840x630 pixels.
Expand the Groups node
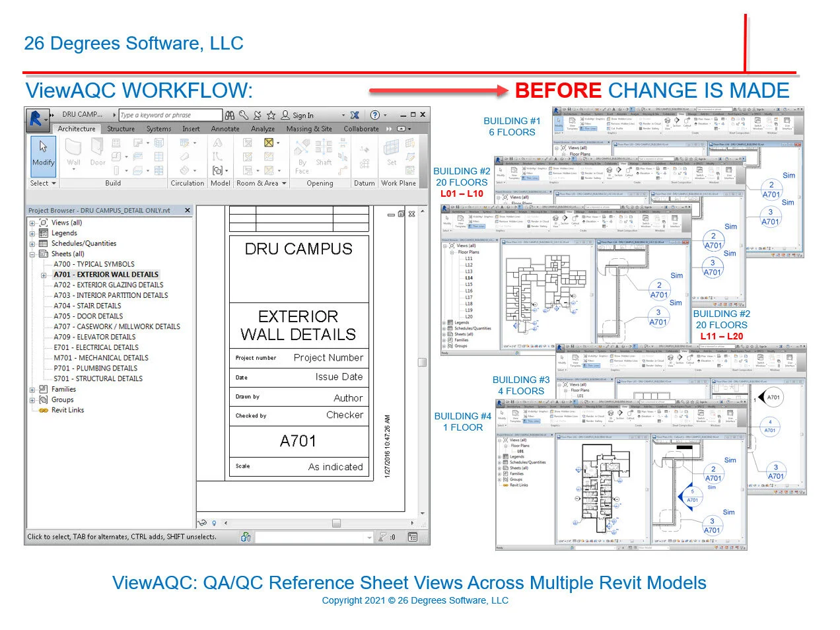pyautogui.click(x=32, y=400)
